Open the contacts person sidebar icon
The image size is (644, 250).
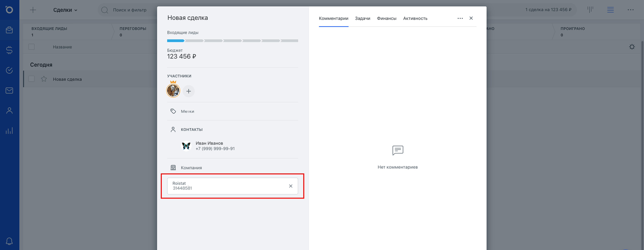(x=9, y=110)
